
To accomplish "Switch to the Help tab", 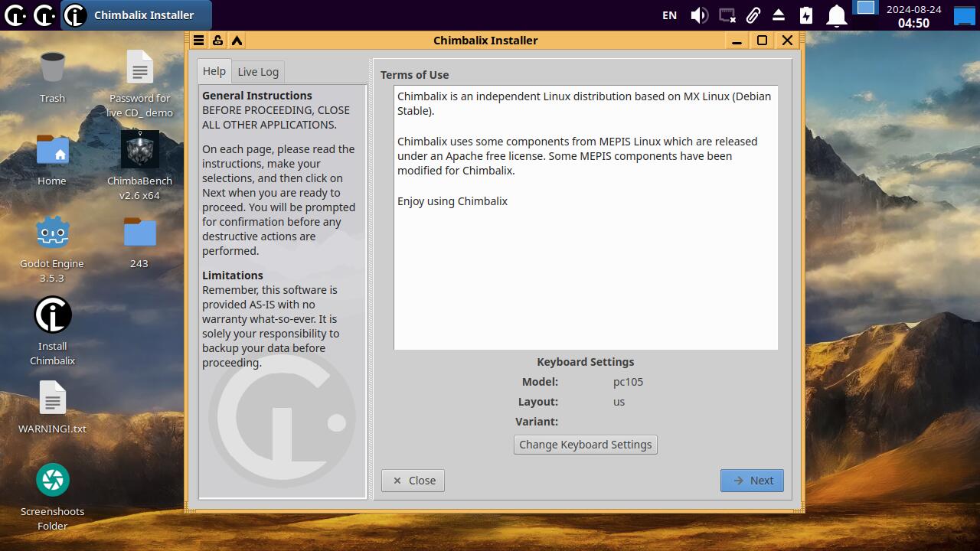I will 214,71.
